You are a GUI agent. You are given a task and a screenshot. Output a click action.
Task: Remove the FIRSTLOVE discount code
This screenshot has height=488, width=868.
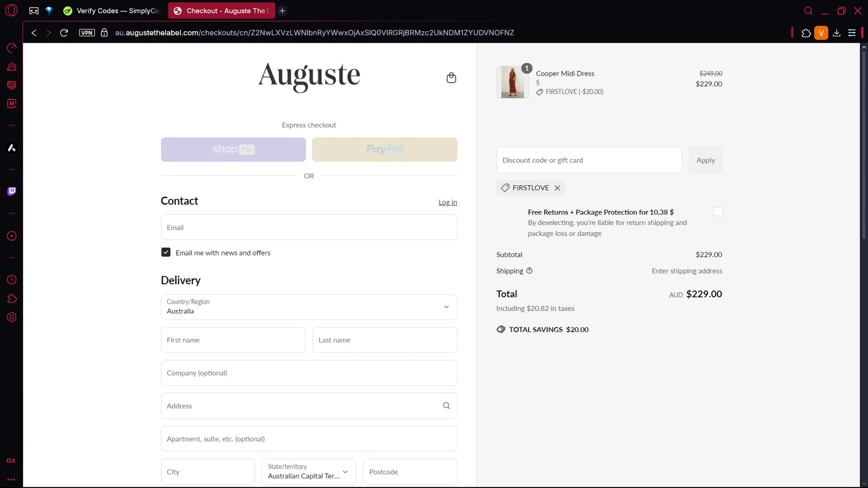pos(557,188)
